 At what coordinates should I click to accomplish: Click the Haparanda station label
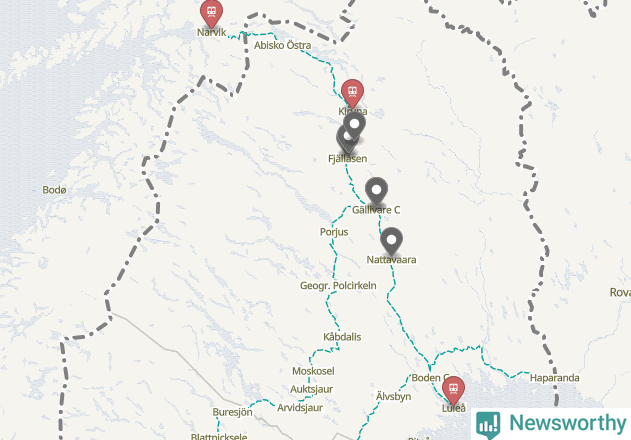555,378
